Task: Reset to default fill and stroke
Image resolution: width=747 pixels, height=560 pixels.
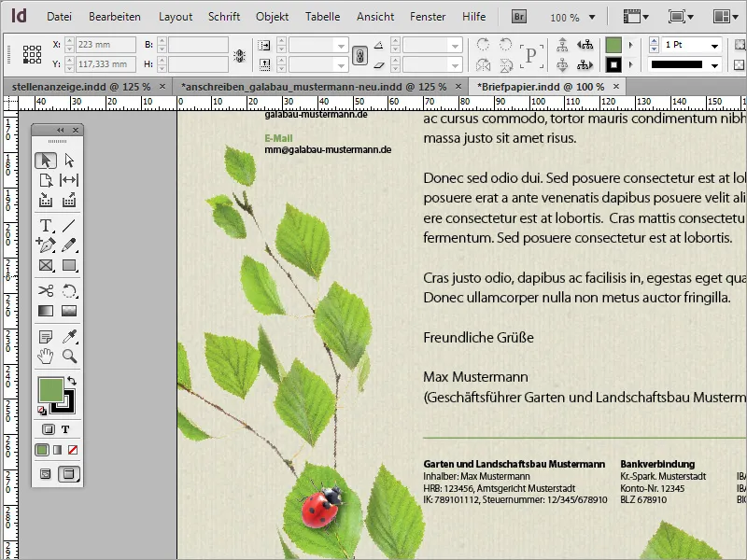Action: click(42, 410)
